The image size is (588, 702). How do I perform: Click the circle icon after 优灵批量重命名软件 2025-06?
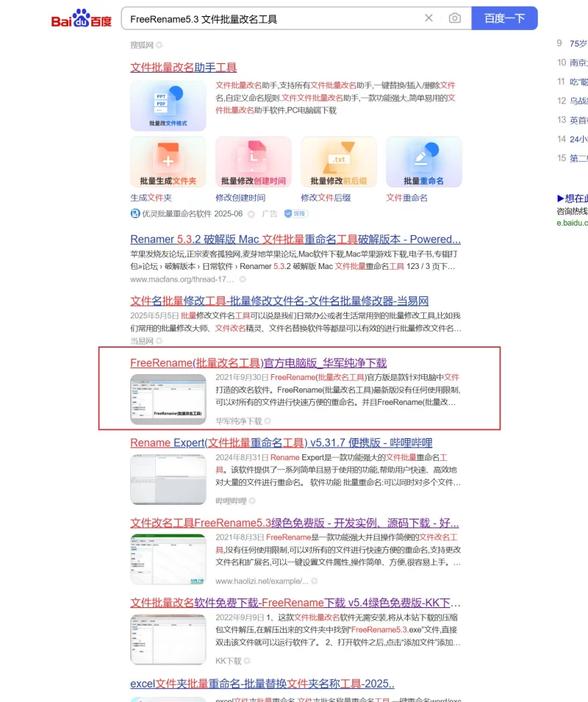(251, 214)
